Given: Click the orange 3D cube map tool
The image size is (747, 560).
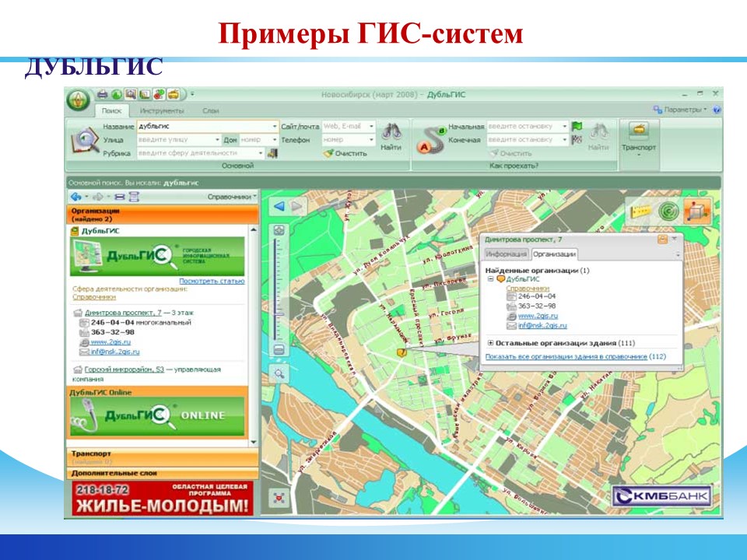Looking at the screenshot, I should pos(696,211).
